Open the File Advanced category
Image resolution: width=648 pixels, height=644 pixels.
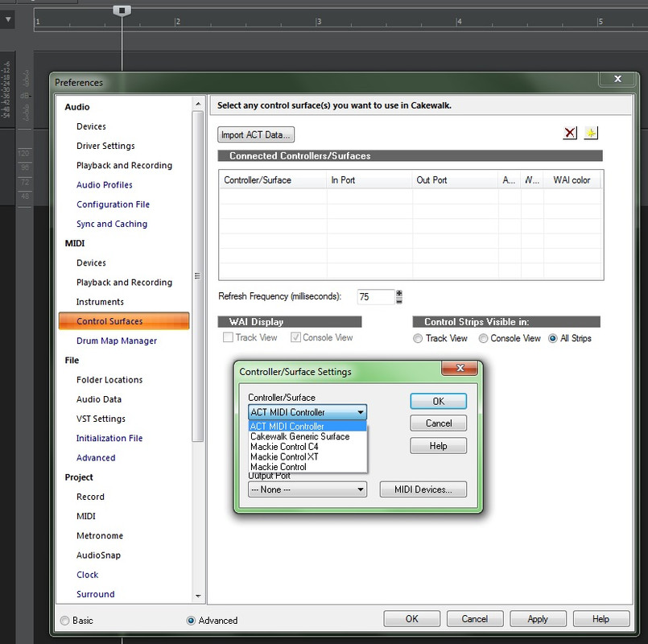(96, 457)
